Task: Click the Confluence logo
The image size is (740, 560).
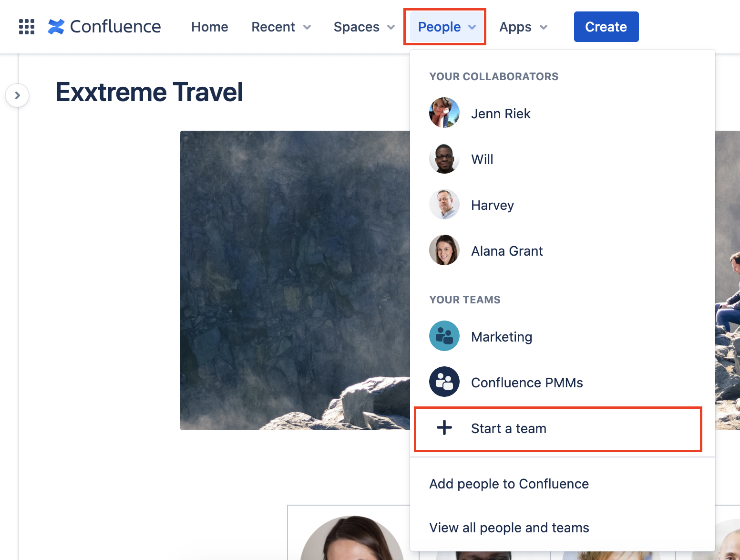Action: point(104,27)
